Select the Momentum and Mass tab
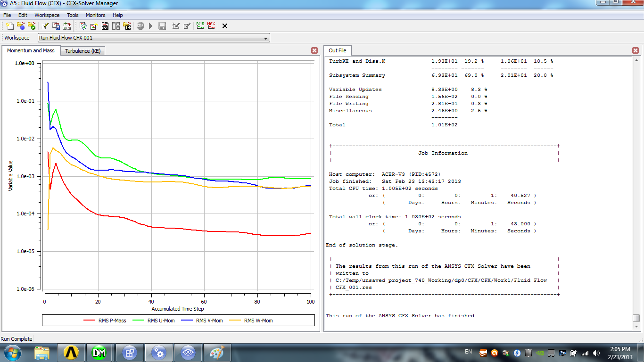The width and height of the screenshot is (644, 362). click(x=31, y=50)
